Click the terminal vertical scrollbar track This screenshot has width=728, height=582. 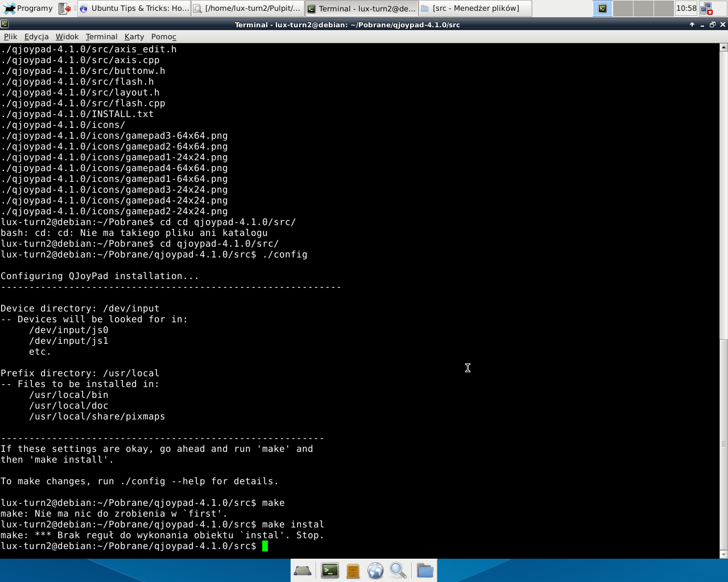click(x=723, y=301)
